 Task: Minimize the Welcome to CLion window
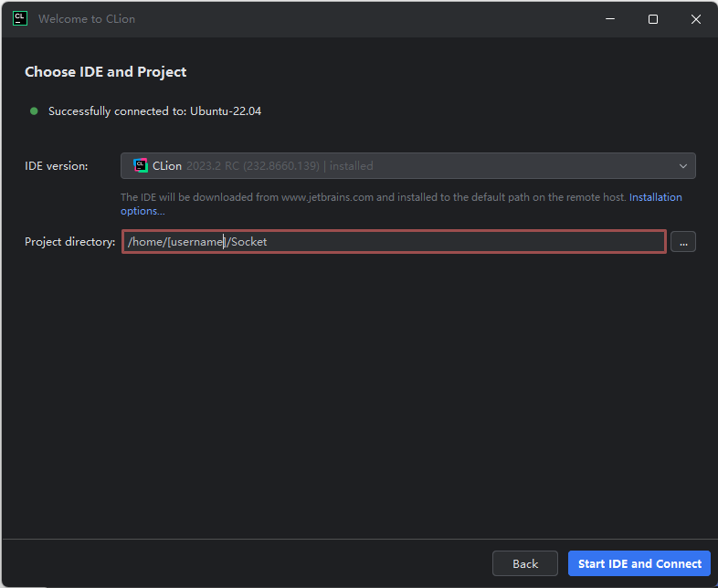tap(609, 19)
